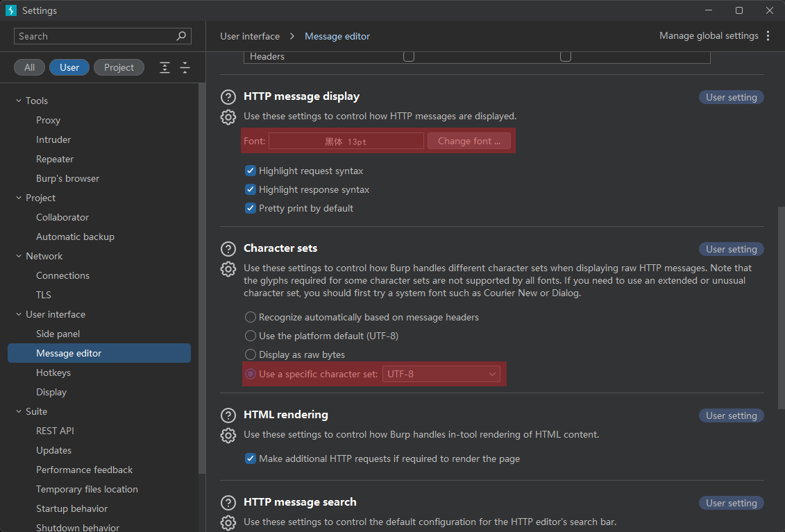
Task: Open help for Character sets
Action: (228, 249)
